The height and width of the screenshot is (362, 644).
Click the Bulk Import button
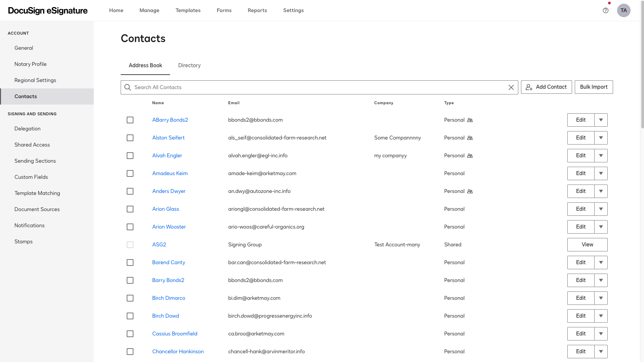(594, 87)
